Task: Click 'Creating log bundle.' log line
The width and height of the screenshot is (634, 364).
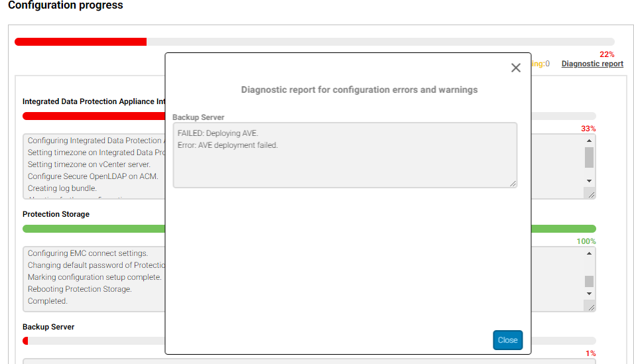Action: coord(62,188)
